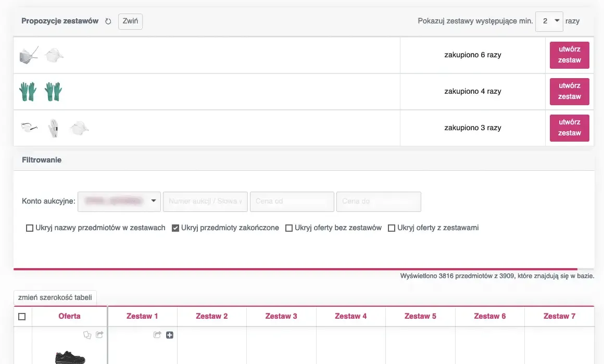604x364 pixels.
Task: Click utwórz zestaw for set bought 6 times
Action: coord(569,55)
